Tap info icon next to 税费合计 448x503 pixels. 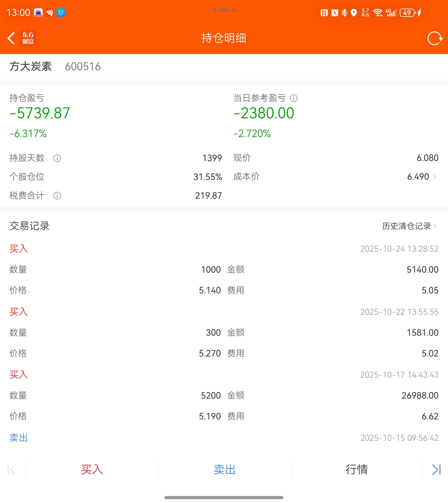coord(57,196)
